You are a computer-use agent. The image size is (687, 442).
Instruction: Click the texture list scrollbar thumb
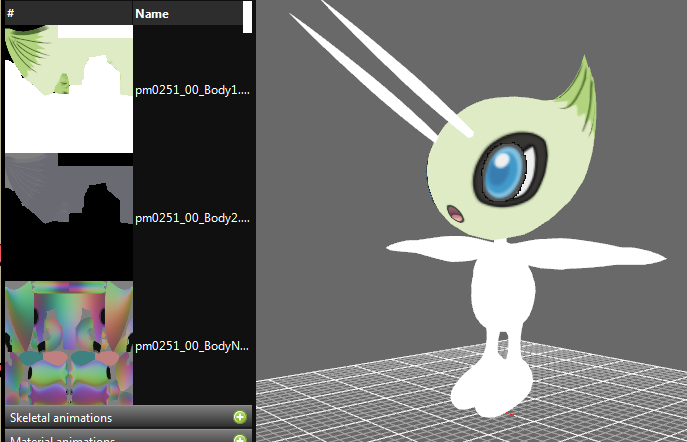point(247,17)
